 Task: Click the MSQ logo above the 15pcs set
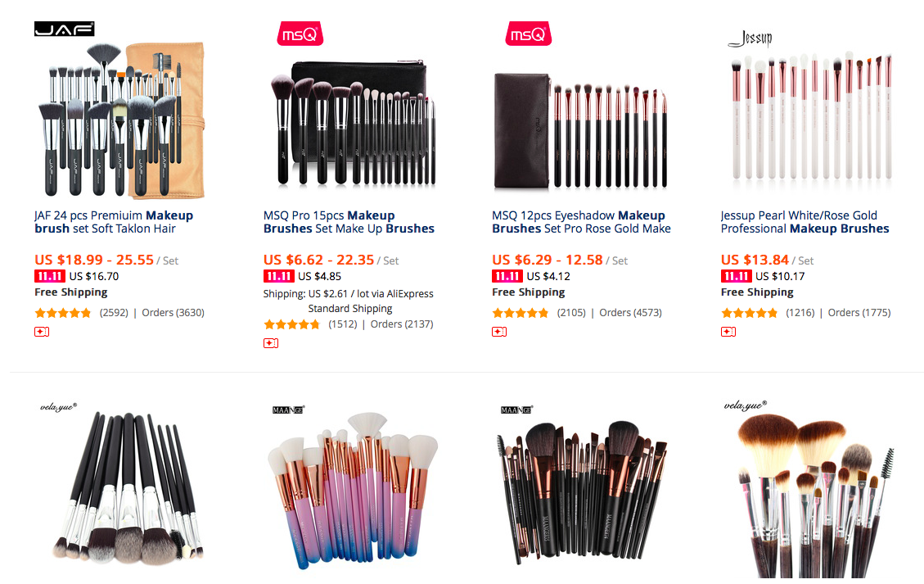point(300,34)
